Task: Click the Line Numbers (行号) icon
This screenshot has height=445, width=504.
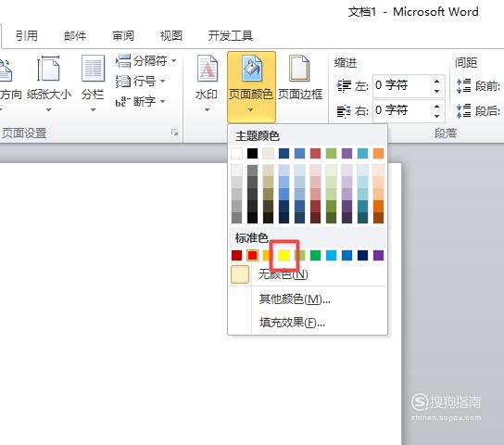Action: pos(123,81)
